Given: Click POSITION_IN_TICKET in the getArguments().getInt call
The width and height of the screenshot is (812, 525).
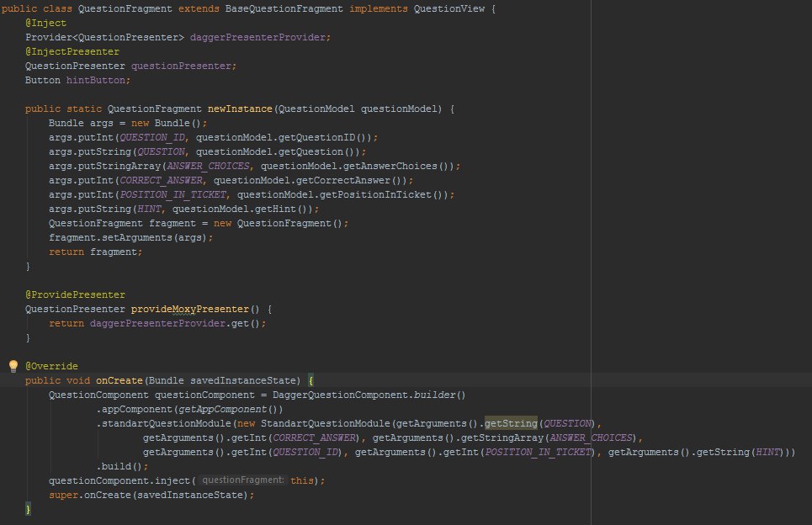Looking at the screenshot, I should 538,452.
